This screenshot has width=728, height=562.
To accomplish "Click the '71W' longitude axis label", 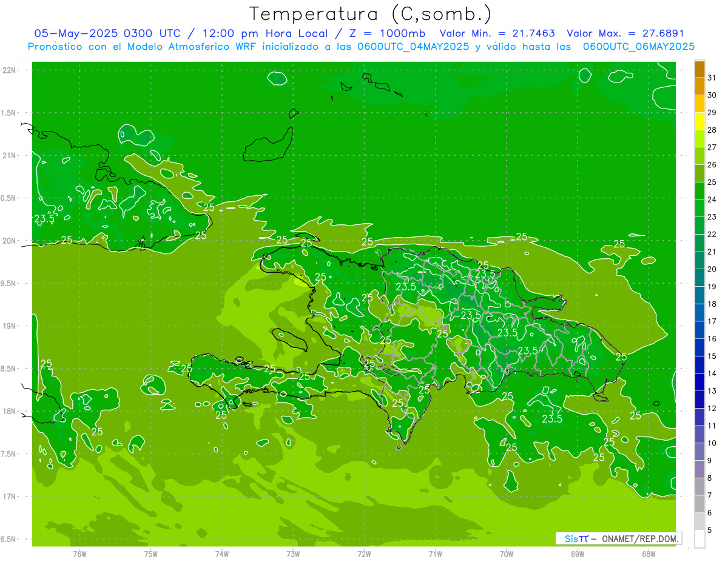I will coord(435,554).
